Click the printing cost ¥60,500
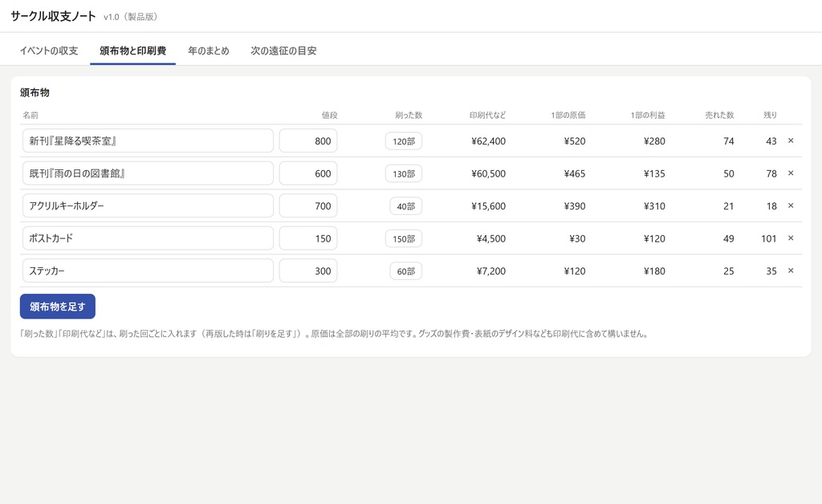The width and height of the screenshot is (822, 504). 489,173
